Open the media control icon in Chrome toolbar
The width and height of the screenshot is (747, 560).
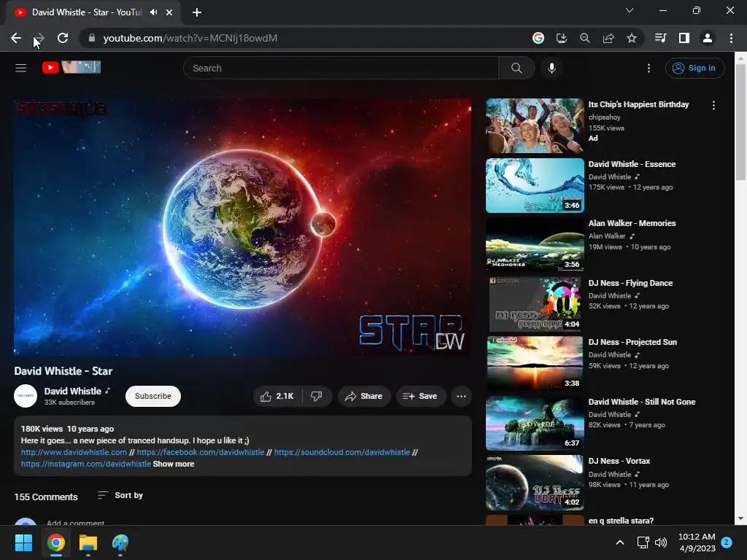660,38
